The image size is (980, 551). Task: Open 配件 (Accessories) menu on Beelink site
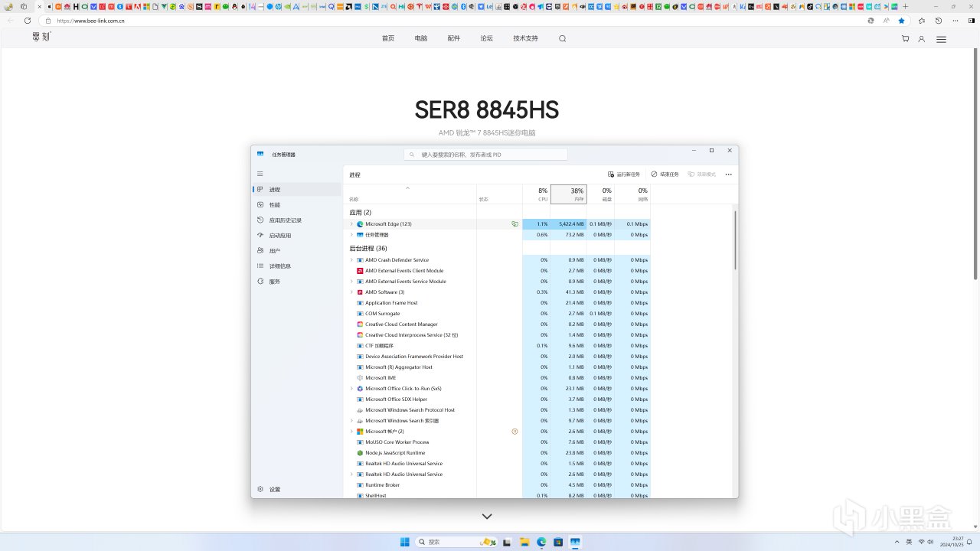point(454,38)
